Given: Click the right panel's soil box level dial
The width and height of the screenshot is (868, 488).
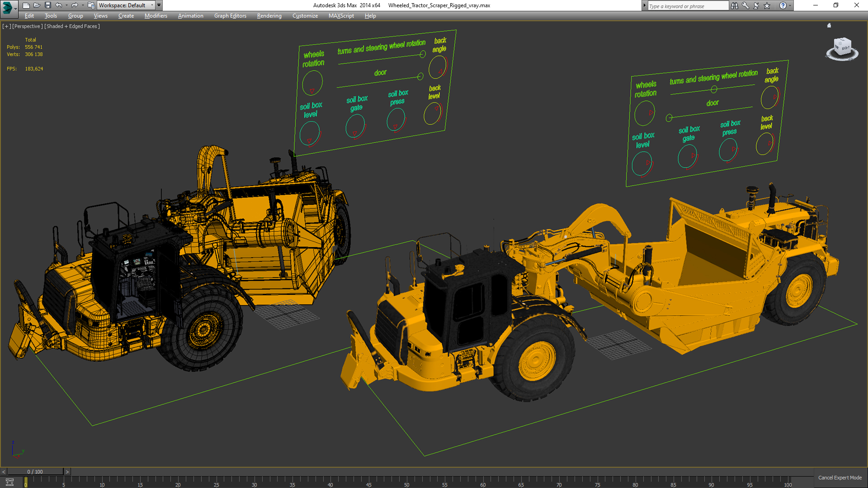Looking at the screenshot, I should [642, 164].
